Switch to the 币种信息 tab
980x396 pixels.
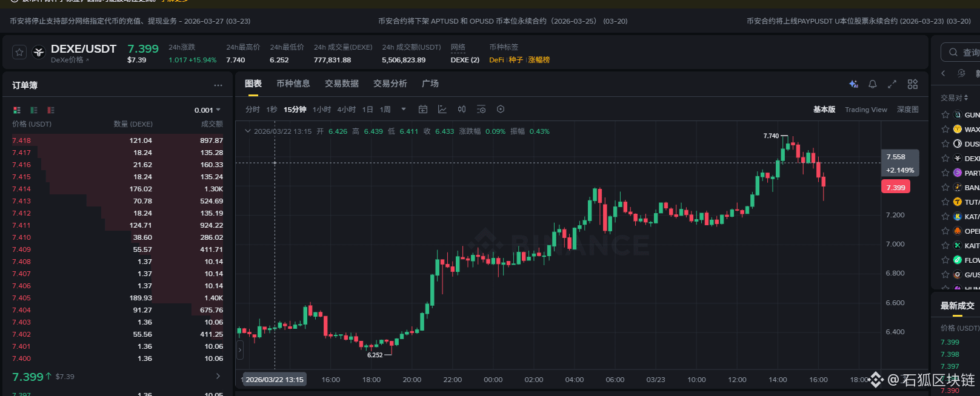(x=293, y=84)
